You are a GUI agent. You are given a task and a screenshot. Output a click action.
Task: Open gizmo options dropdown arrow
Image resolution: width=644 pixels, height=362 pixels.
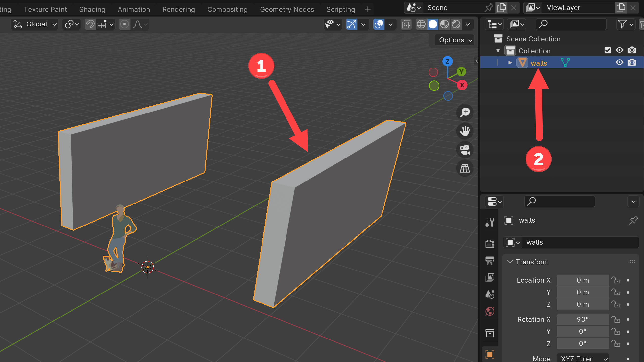pyautogui.click(x=363, y=24)
